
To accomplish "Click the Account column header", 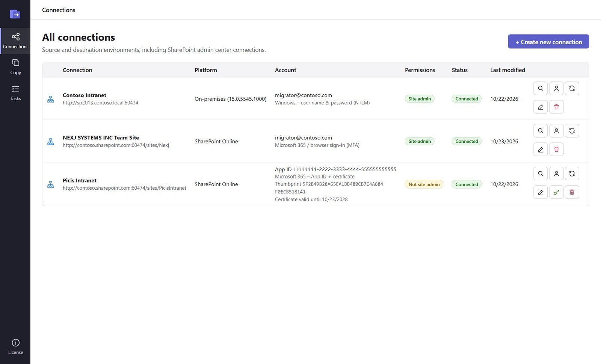I will pyautogui.click(x=285, y=70).
